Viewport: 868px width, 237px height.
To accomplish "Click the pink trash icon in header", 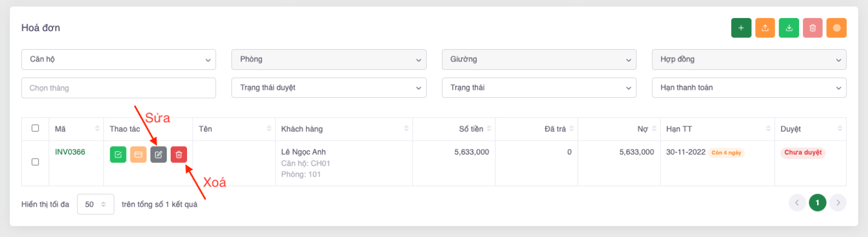I will [812, 28].
